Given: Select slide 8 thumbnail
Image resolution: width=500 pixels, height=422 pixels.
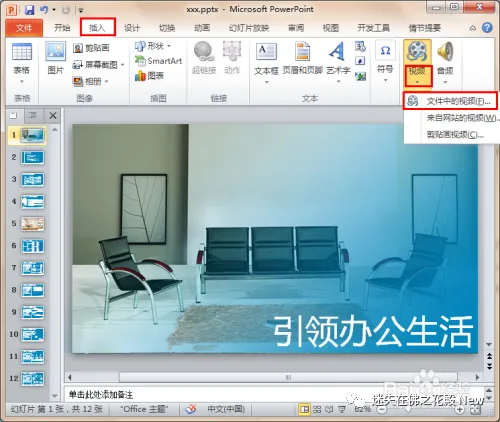Looking at the screenshot, I should pos(32,290).
